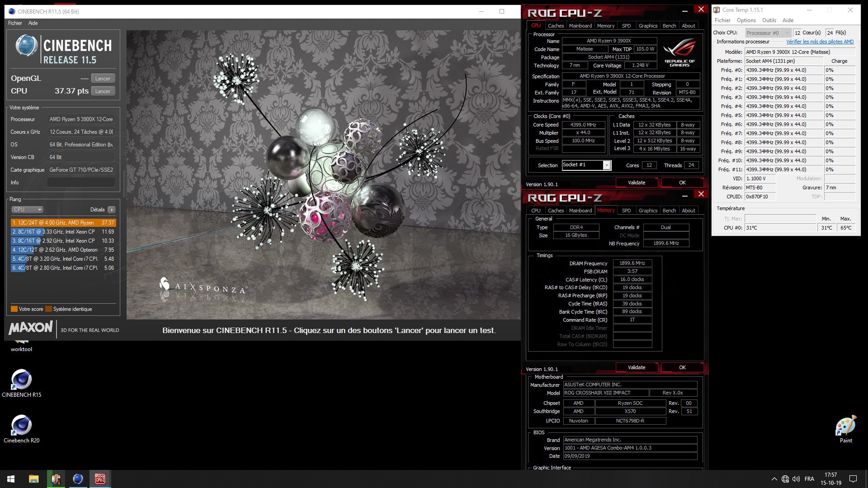
Task: Click the orange Votre score color swatch
Action: (x=14, y=309)
